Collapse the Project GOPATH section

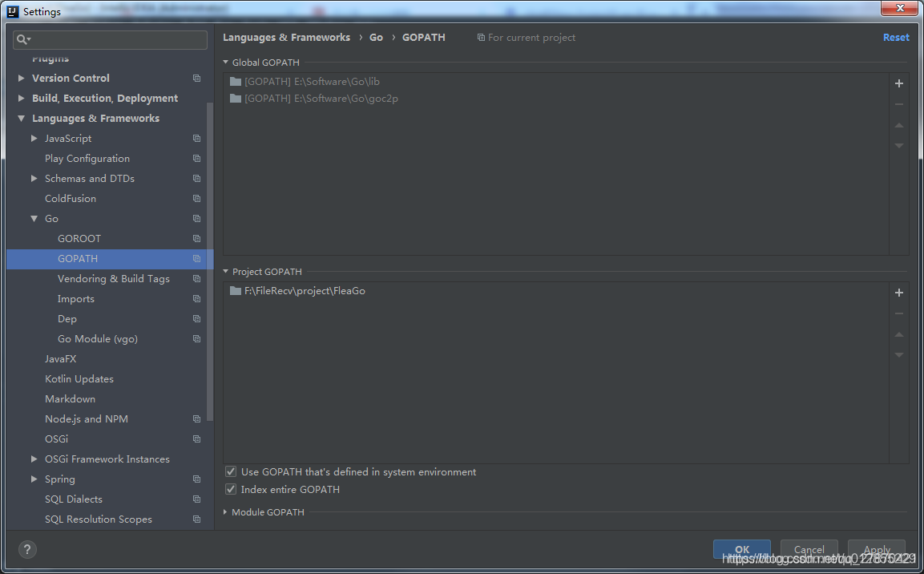pyautogui.click(x=226, y=271)
